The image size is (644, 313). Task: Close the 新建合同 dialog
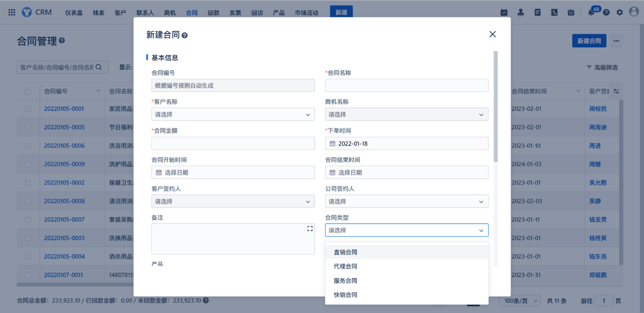point(493,34)
